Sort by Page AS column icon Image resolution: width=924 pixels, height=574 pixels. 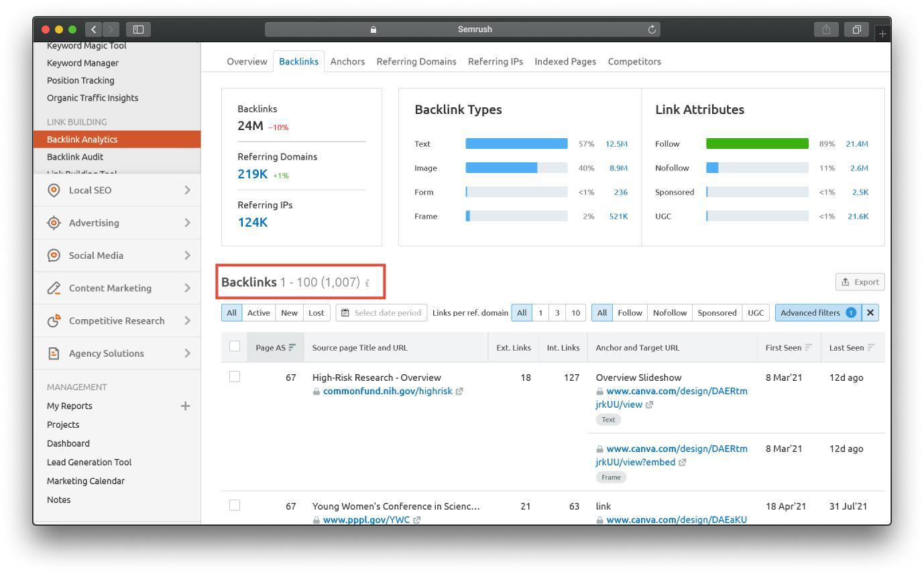[x=292, y=347]
